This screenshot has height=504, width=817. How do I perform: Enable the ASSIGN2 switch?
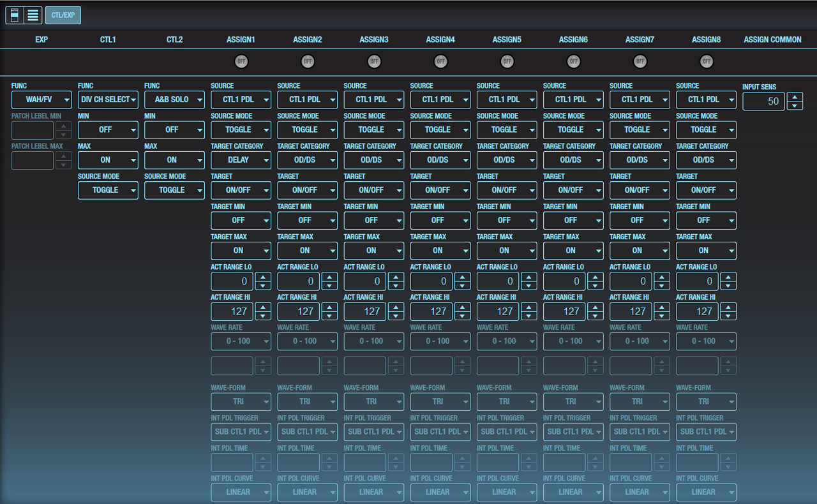[x=308, y=61]
